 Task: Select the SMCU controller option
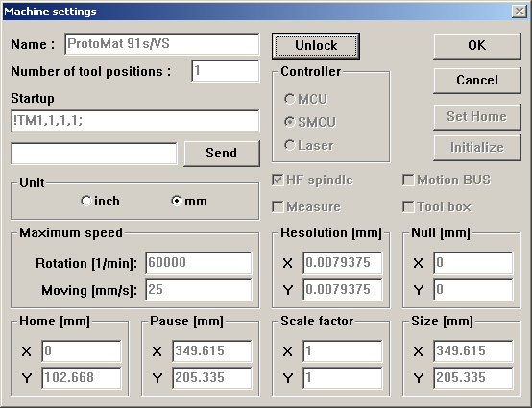(x=310, y=122)
